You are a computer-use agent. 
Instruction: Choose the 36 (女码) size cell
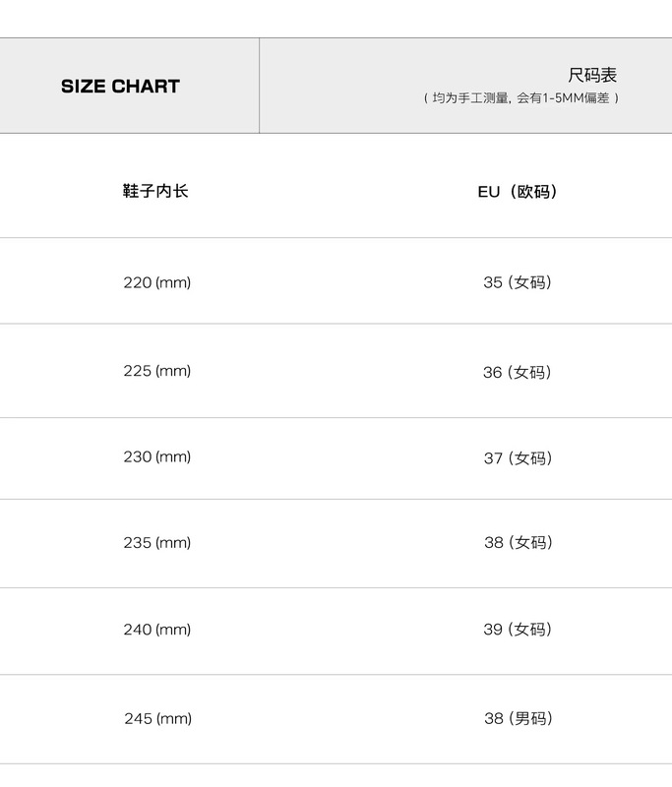coord(518,372)
